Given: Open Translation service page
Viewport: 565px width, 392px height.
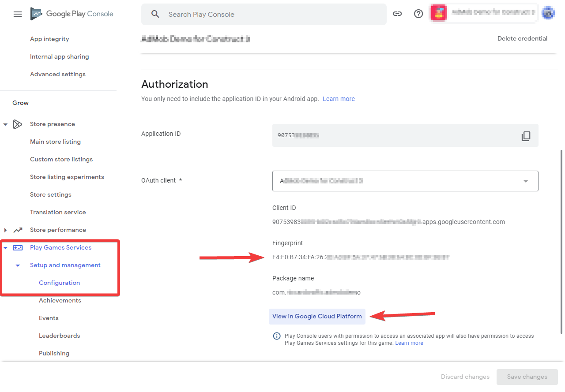Looking at the screenshot, I should tap(58, 212).
